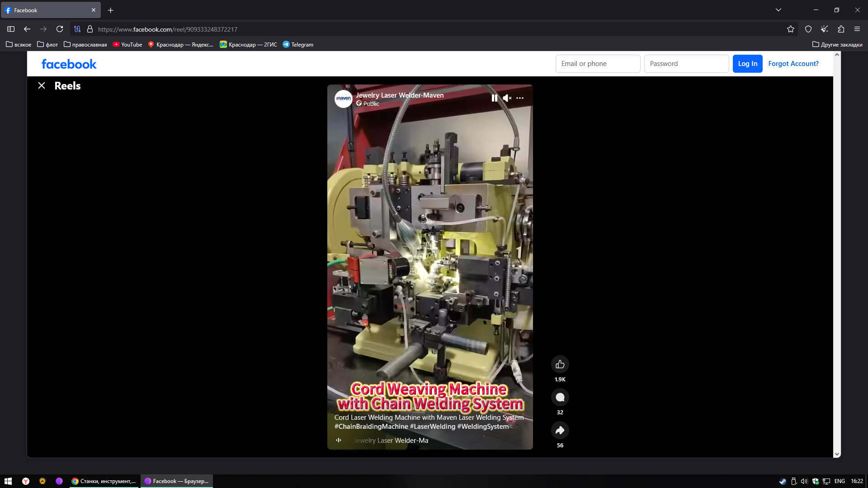Open the reel's comments bubble icon
Screen dimensions: 868x488
[560, 397]
